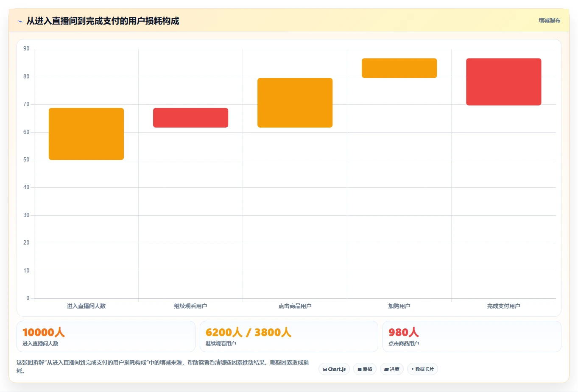578x392 pixels.
Task: Click the 点击商品用户 x-axis label
Action: 295,306
